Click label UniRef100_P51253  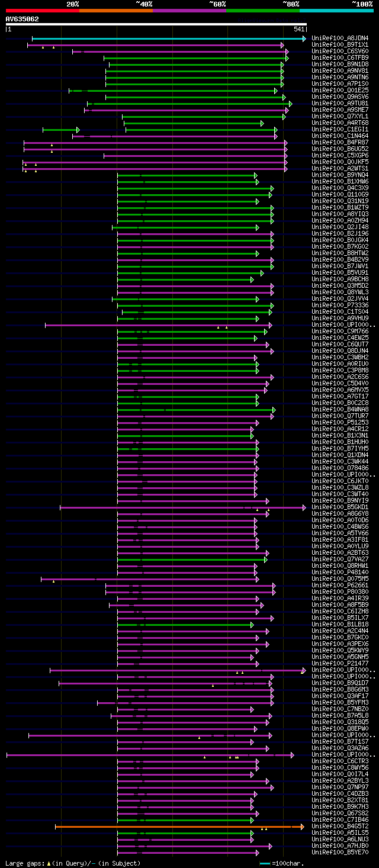tap(340, 423)
